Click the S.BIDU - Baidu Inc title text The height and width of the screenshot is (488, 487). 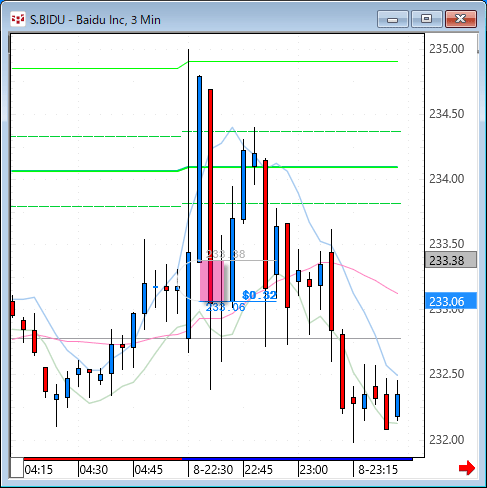tap(95, 20)
